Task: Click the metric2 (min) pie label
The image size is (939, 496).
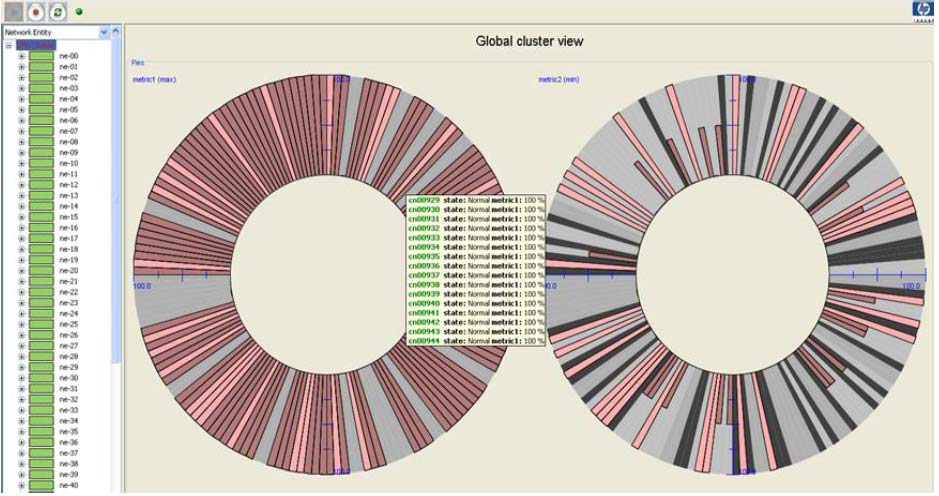Action: (559, 80)
